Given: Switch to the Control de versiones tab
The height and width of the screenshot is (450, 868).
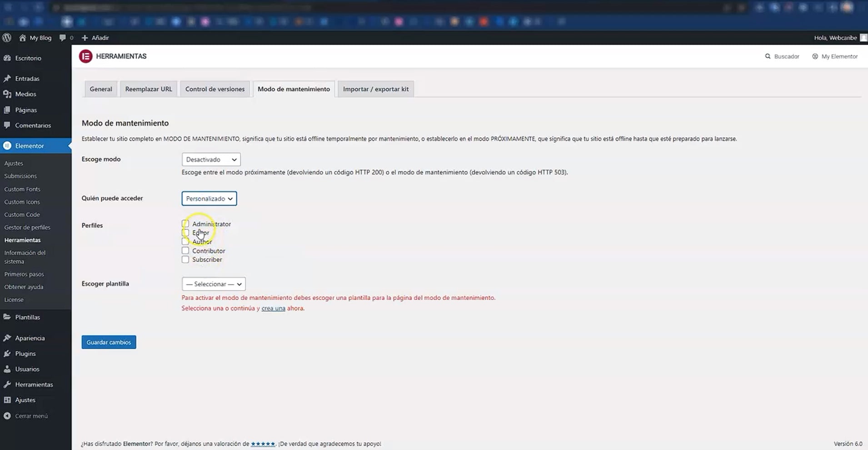Looking at the screenshot, I should tap(215, 89).
